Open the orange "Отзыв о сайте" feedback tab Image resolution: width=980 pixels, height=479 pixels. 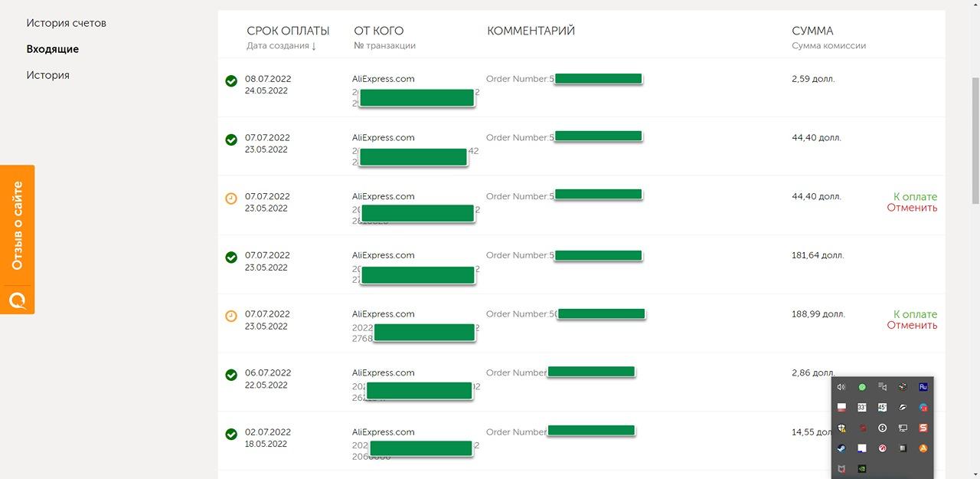tap(17, 225)
